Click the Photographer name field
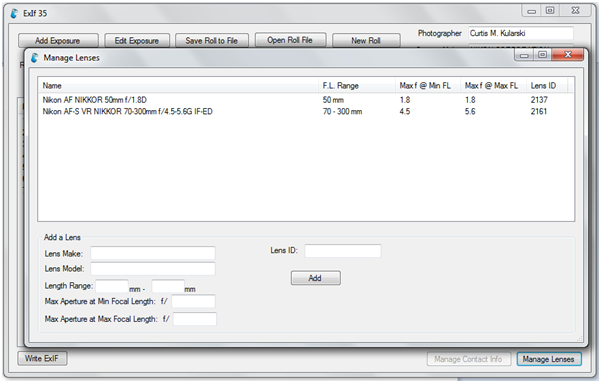The width and height of the screenshot is (601, 383). point(521,33)
